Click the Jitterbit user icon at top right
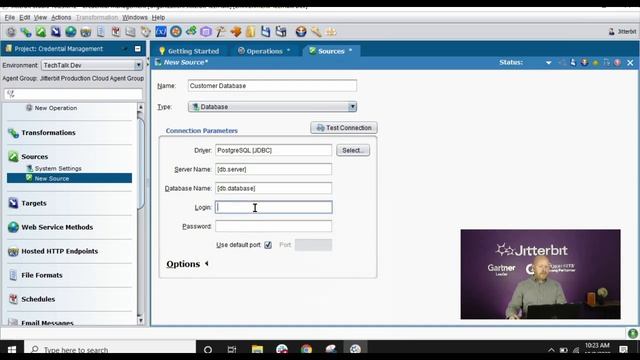 (611, 31)
